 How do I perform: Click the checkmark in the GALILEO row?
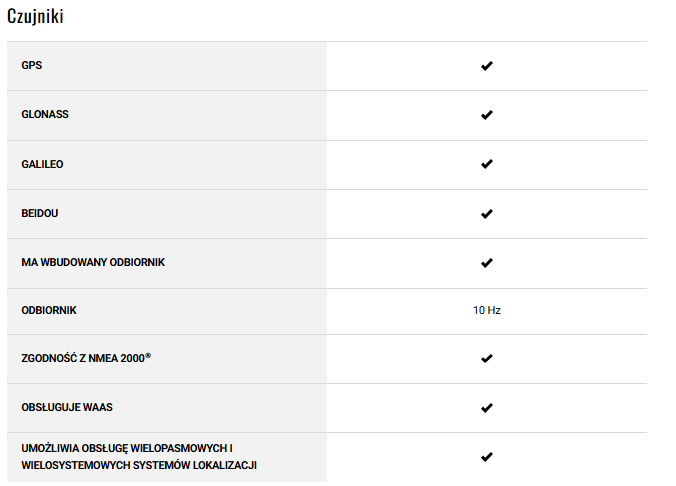point(487,164)
